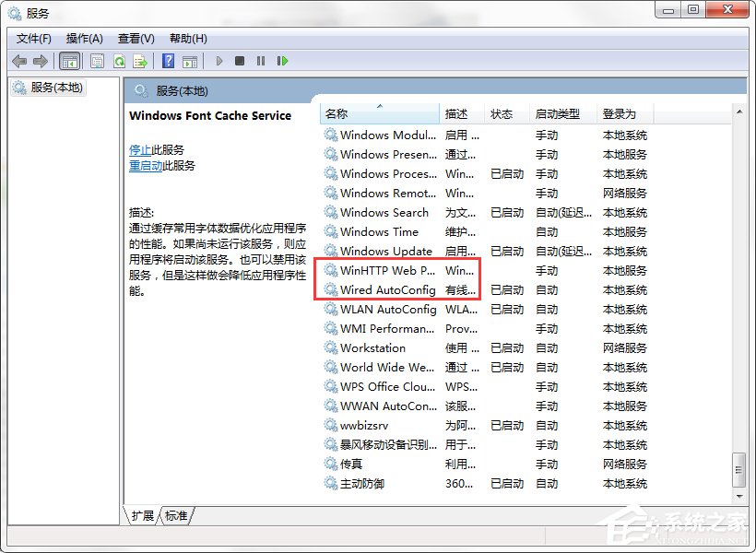Click the Export List toolbar icon

tap(142, 61)
